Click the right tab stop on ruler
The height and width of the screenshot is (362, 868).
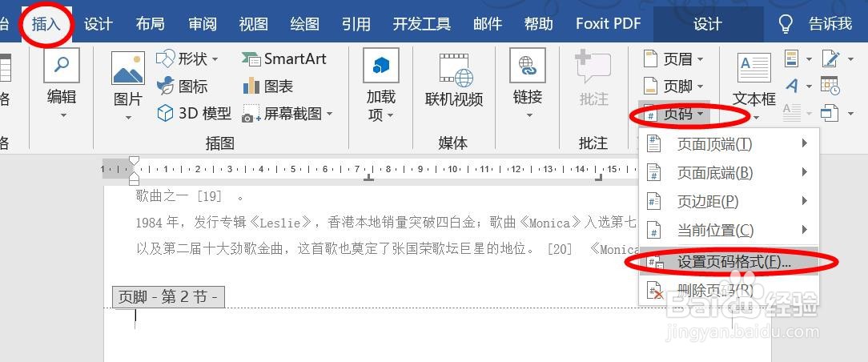point(598,178)
